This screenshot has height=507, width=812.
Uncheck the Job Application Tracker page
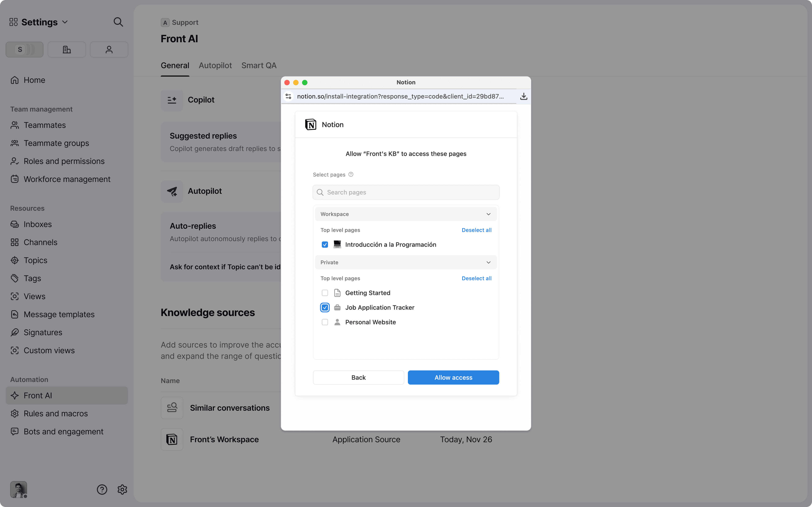(325, 307)
